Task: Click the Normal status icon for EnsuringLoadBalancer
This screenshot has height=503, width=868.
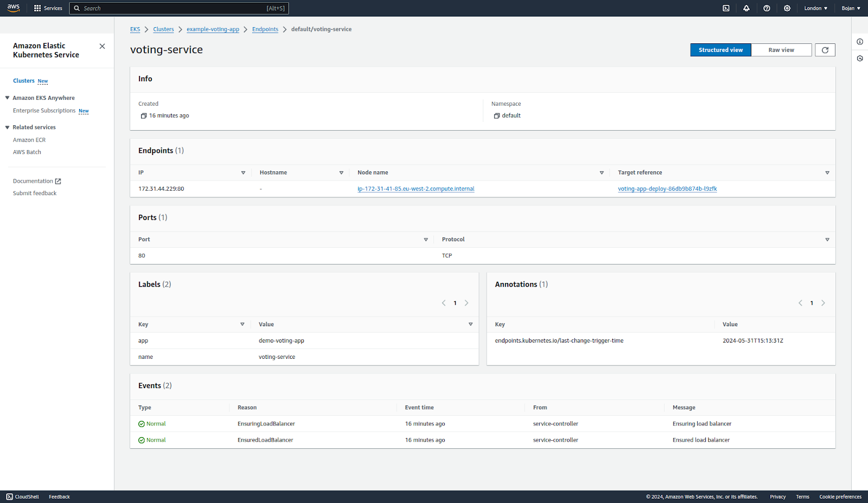Action: point(142,424)
